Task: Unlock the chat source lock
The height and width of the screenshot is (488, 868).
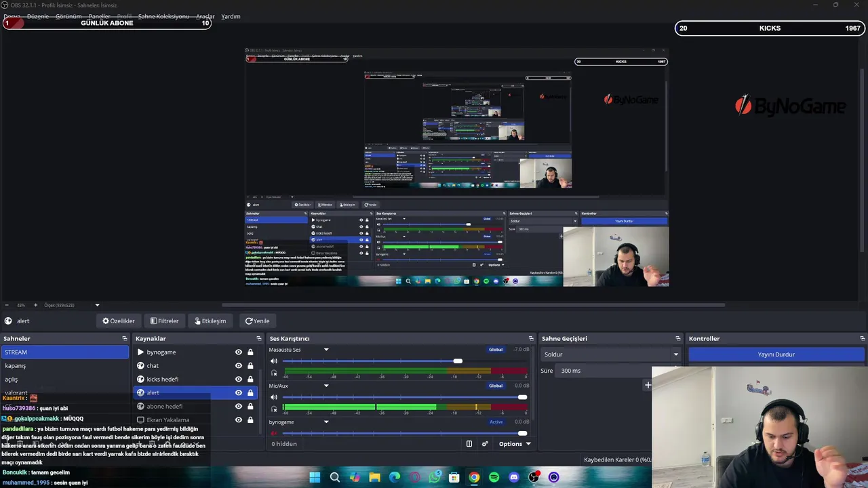Action: coord(250,366)
